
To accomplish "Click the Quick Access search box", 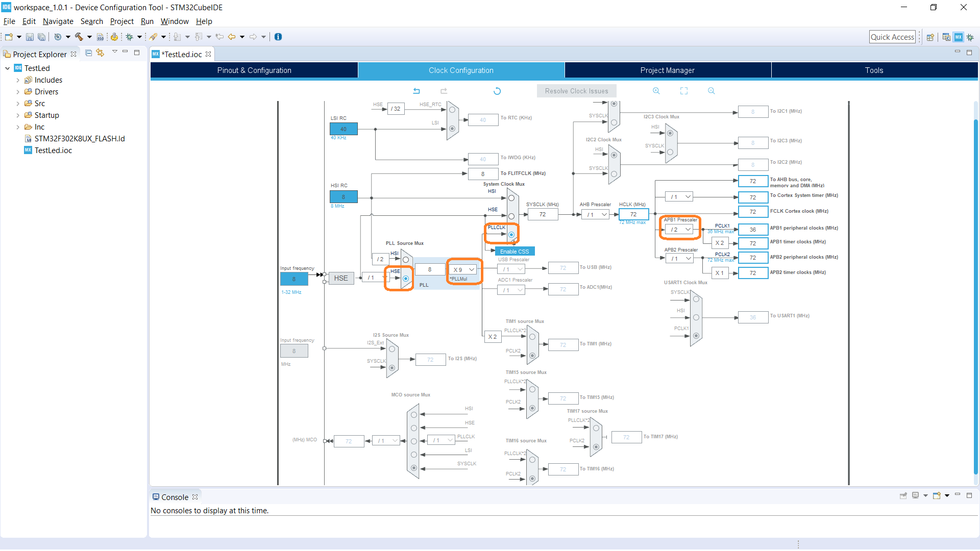I will tap(892, 37).
